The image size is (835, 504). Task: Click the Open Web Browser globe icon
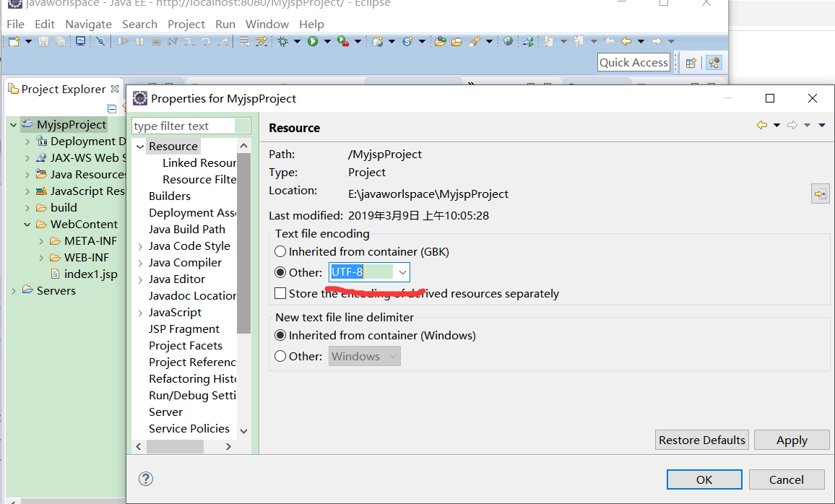pyautogui.click(x=509, y=42)
